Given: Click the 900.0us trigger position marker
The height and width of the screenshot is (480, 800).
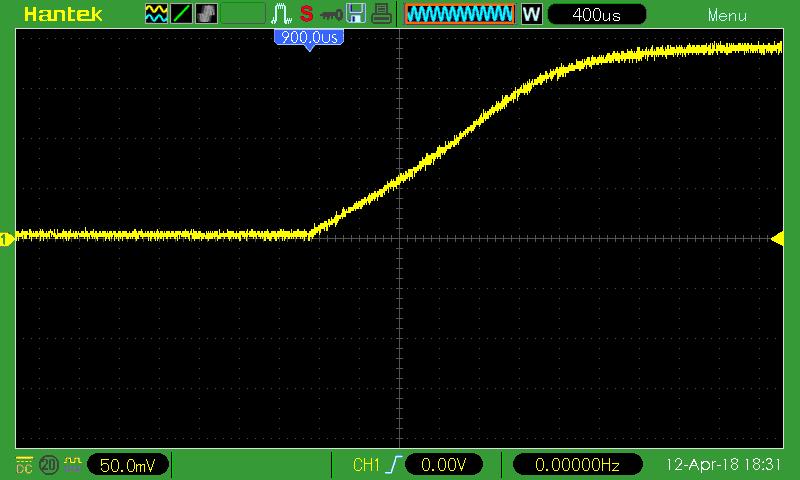Looking at the screenshot, I should [309, 38].
